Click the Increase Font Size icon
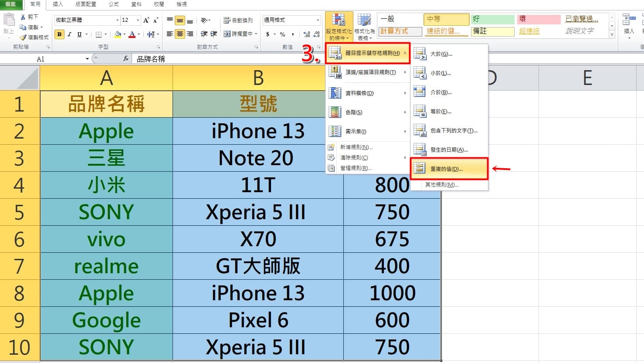This screenshot has height=363, width=644. tap(146, 20)
